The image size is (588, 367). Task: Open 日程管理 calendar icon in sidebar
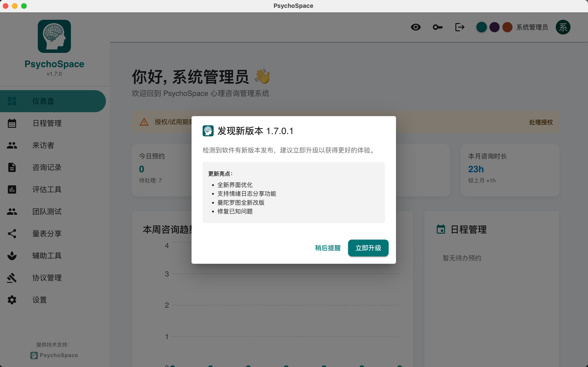tap(12, 123)
